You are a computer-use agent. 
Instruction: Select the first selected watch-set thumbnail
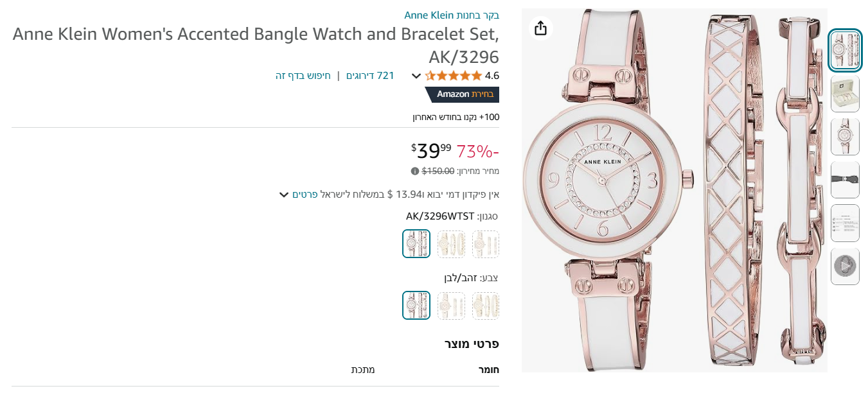[x=845, y=50]
